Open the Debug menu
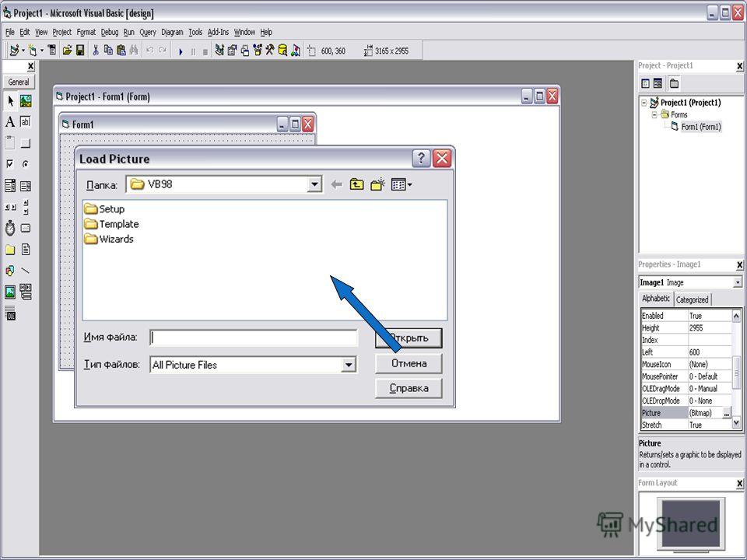This screenshot has height=560, width=747. click(x=110, y=32)
